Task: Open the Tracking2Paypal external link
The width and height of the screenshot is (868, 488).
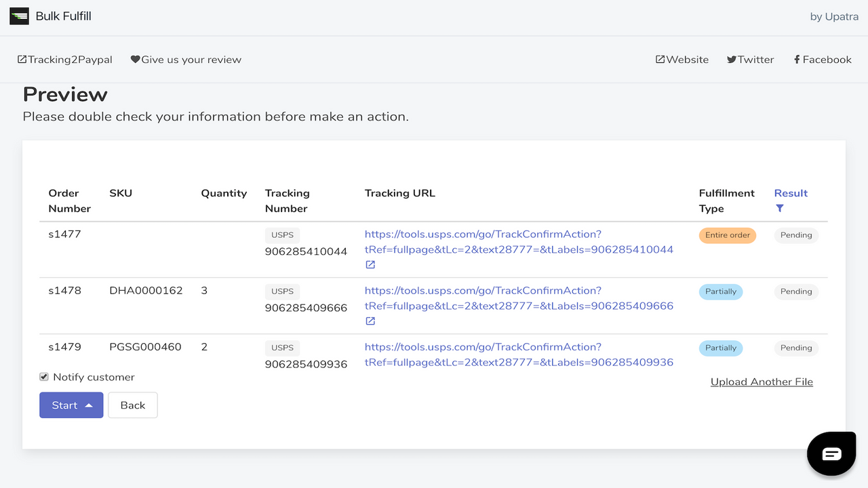Action: [x=65, y=60]
